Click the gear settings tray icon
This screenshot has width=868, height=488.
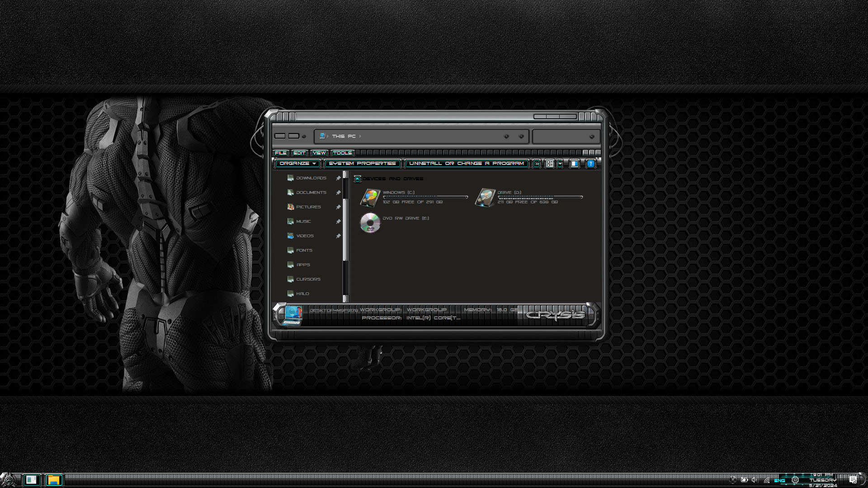tap(795, 480)
